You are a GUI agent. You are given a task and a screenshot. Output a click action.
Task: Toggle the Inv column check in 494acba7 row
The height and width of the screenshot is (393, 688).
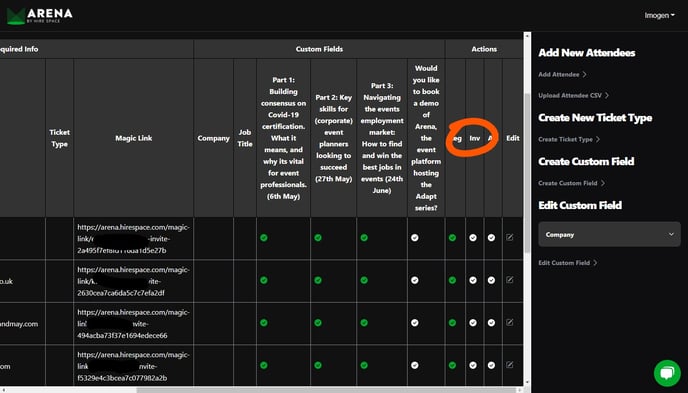(473, 323)
